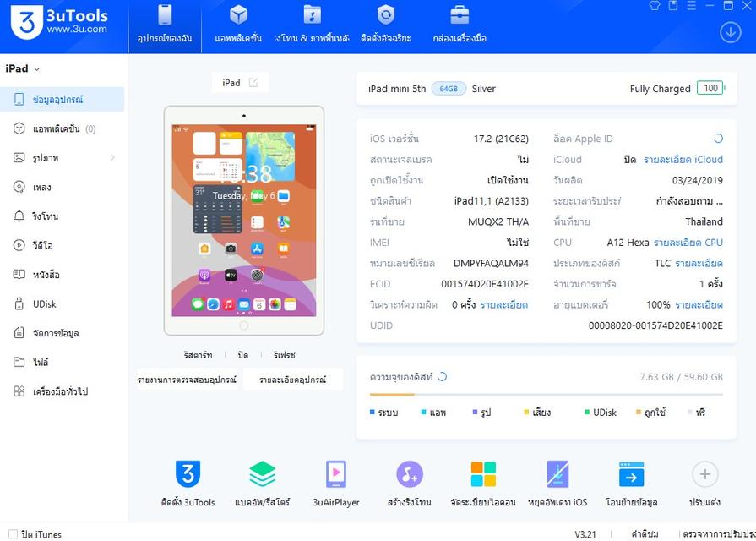Viewport: 756px width, 541px height.
Task: Click the ระบบ blue legend swatch
Action: [x=373, y=413]
